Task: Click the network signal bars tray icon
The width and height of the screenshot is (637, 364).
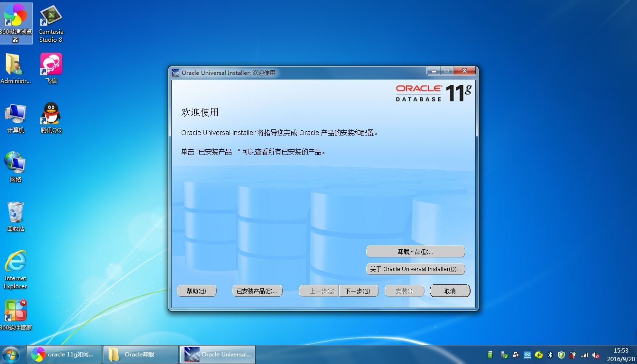Action: point(584,355)
